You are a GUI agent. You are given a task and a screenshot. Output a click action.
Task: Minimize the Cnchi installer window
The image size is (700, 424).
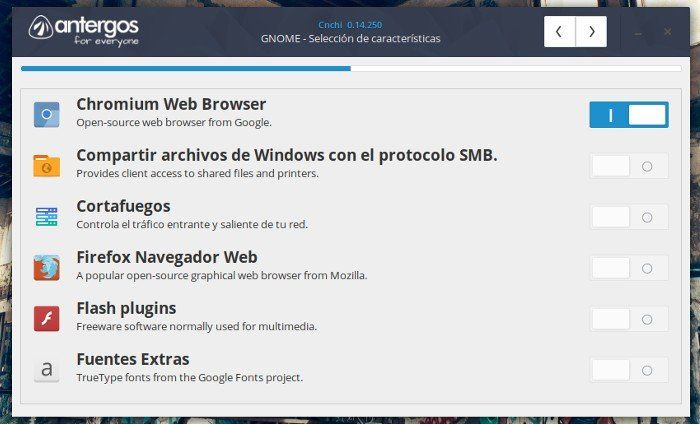[639, 32]
